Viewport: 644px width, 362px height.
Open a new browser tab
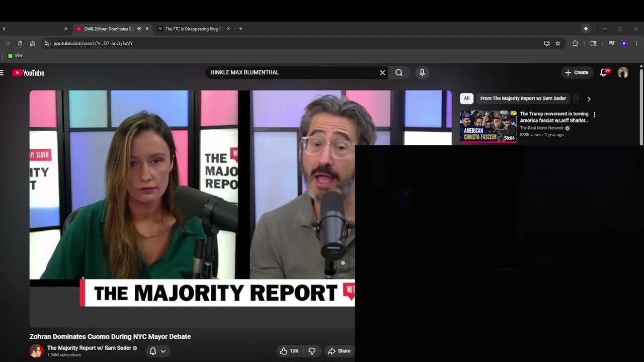240,29
